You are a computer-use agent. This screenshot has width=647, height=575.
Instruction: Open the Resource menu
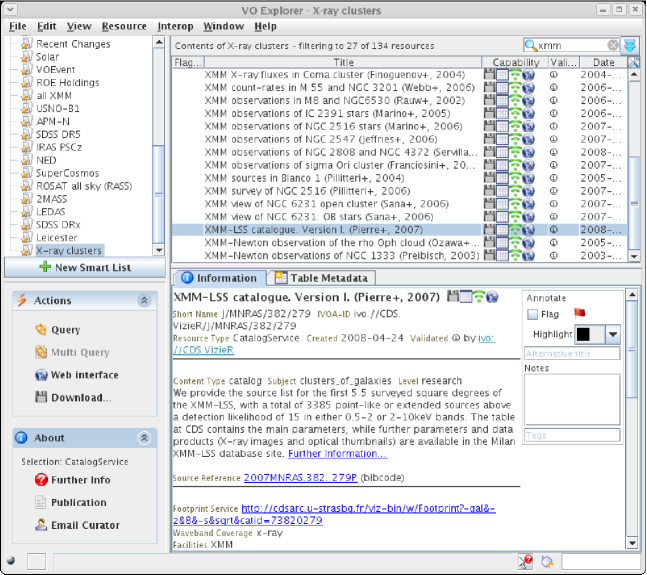point(124,26)
